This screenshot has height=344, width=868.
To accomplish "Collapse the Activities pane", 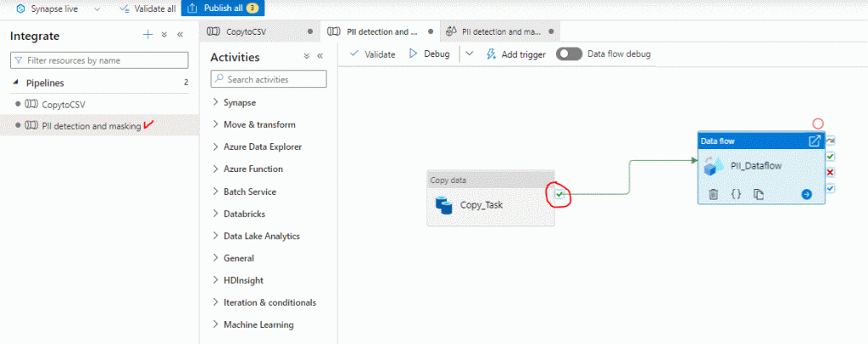I will point(320,57).
